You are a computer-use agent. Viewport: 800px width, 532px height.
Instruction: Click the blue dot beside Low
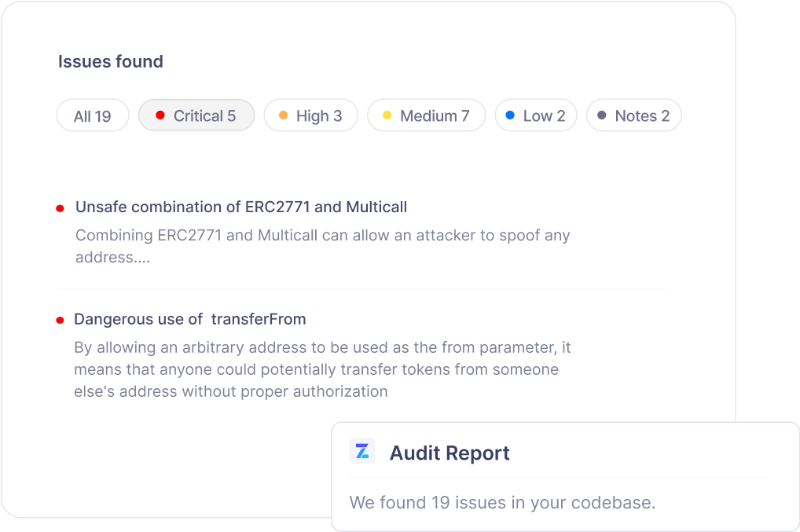tap(508, 115)
